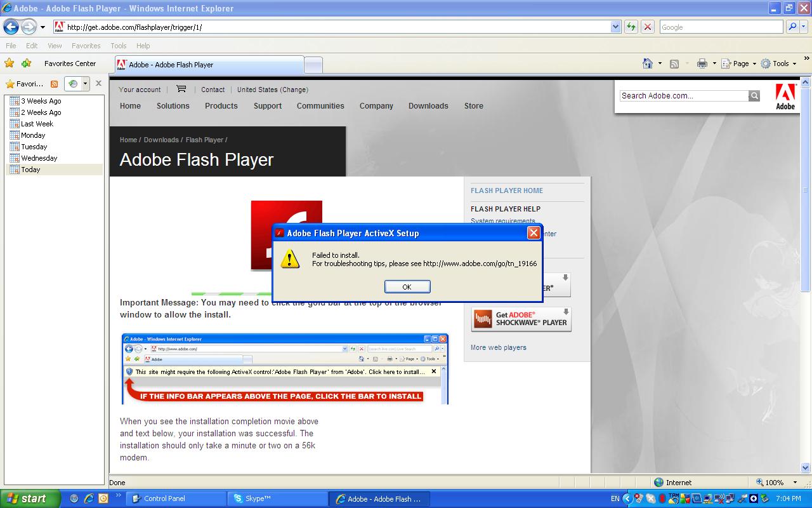Open a new blank tab
Viewport: 812px width, 508px height.
pos(313,65)
